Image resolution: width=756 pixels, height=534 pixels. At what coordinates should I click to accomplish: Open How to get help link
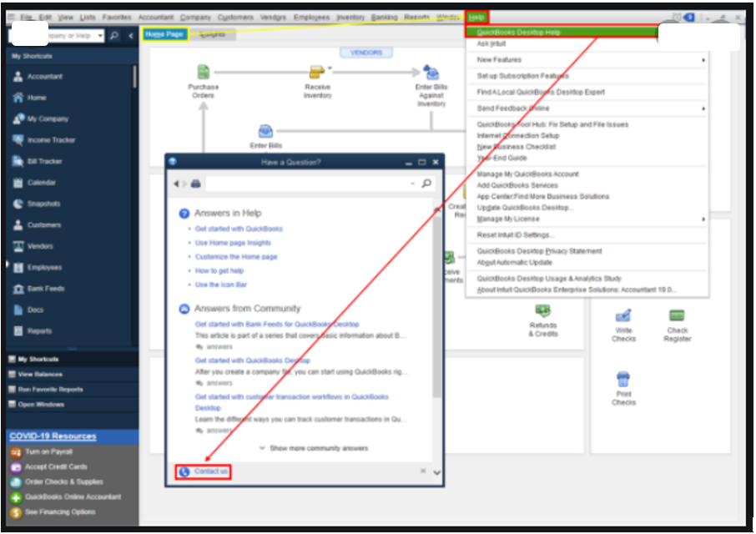(x=219, y=271)
